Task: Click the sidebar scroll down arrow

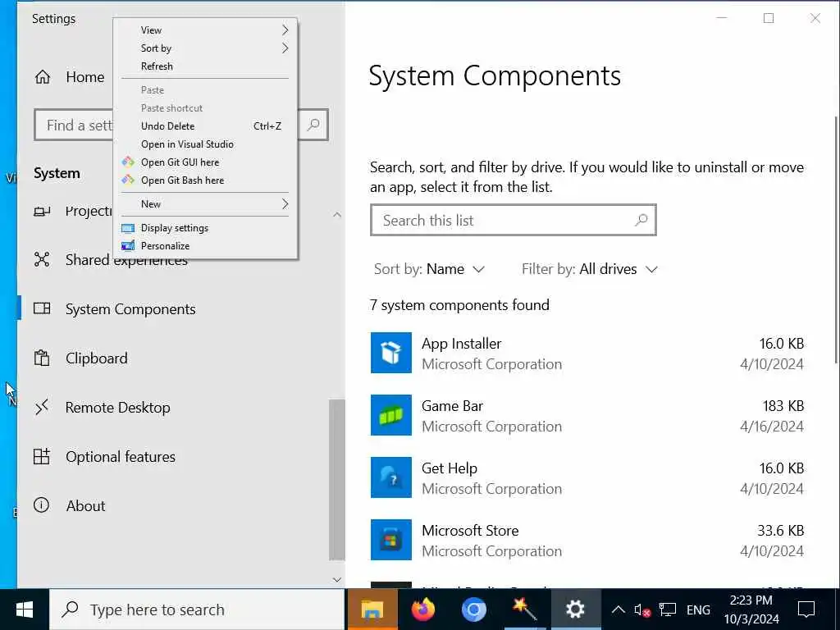Action: pyautogui.click(x=337, y=579)
